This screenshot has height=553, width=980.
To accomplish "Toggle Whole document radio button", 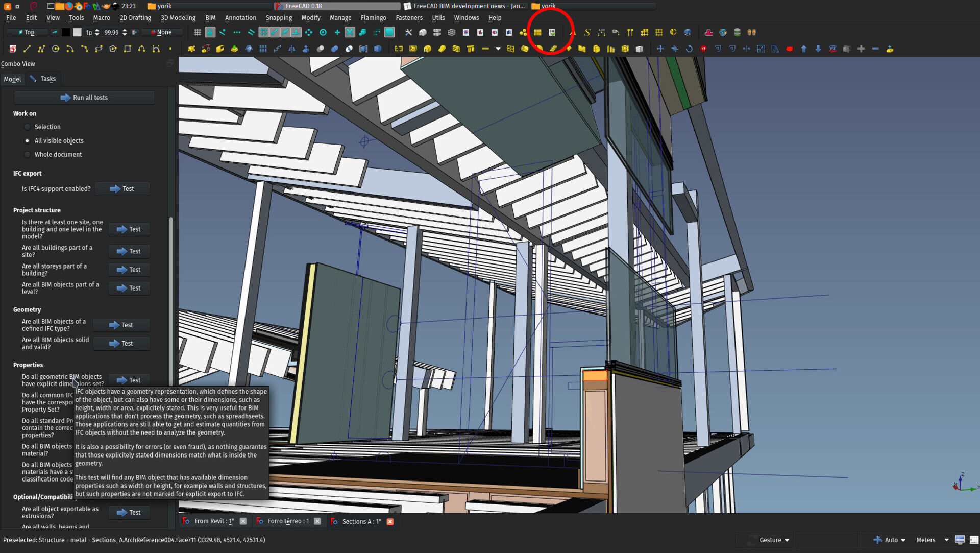I will (27, 154).
